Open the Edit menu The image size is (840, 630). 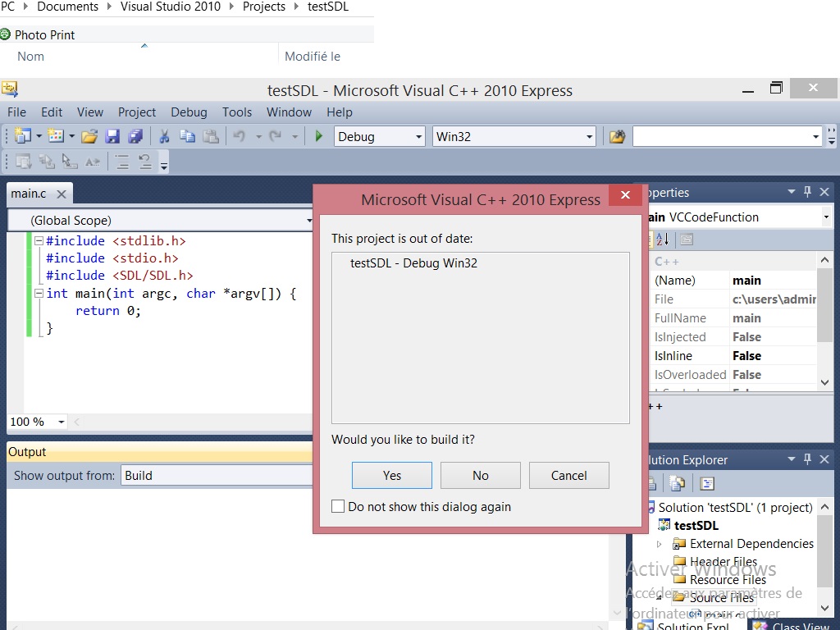[x=52, y=112]
